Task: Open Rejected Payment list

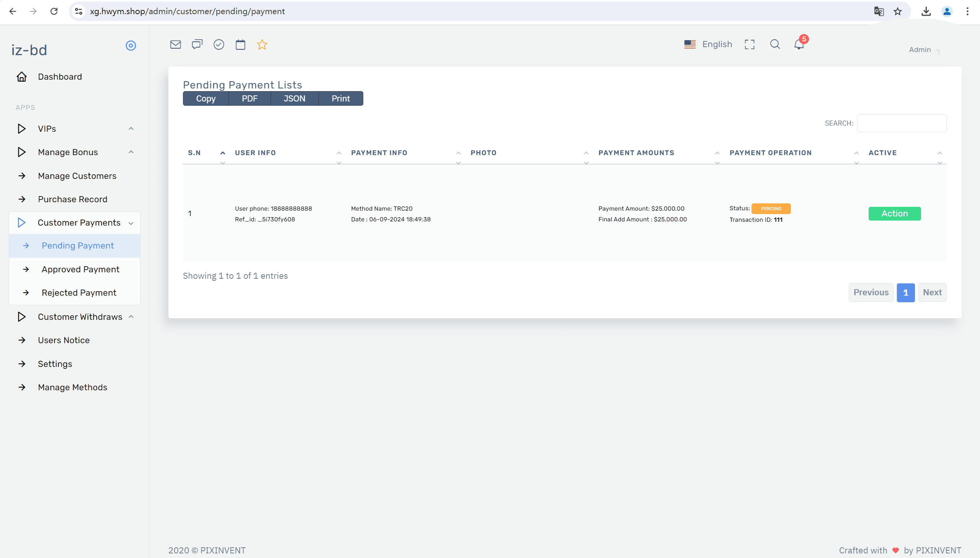Action: coord(75,293)
